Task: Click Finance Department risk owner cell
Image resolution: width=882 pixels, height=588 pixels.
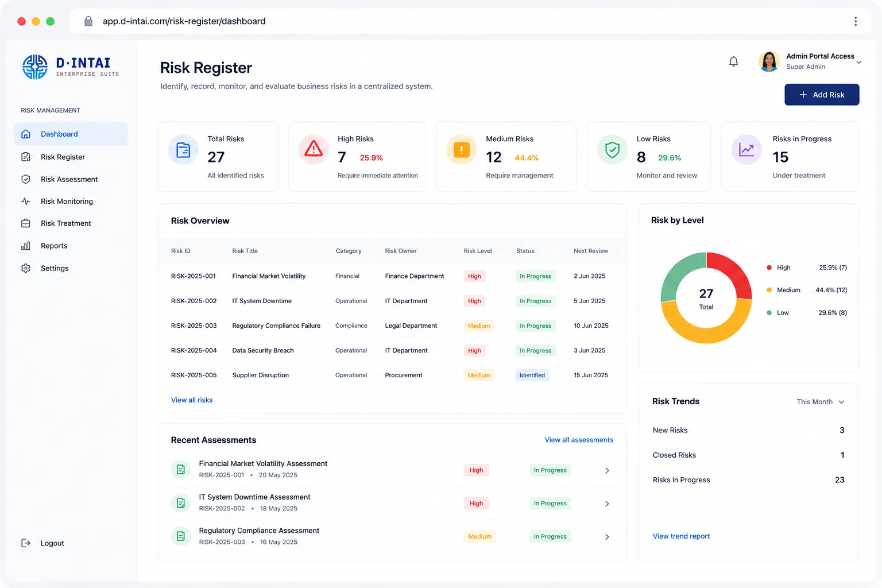Action: pos(415,276)
